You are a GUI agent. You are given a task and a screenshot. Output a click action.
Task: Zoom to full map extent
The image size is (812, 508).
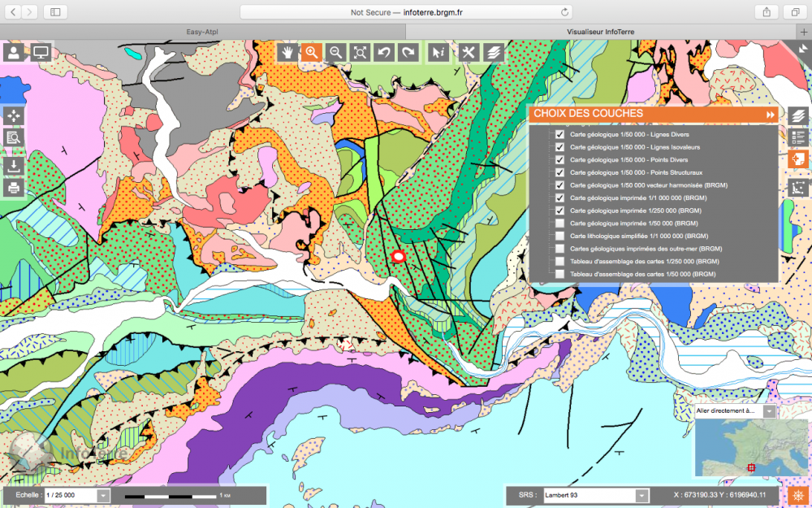tap(360, 52)
